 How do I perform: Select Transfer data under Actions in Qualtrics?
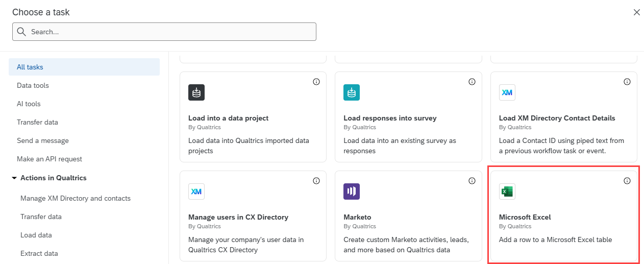41,217
